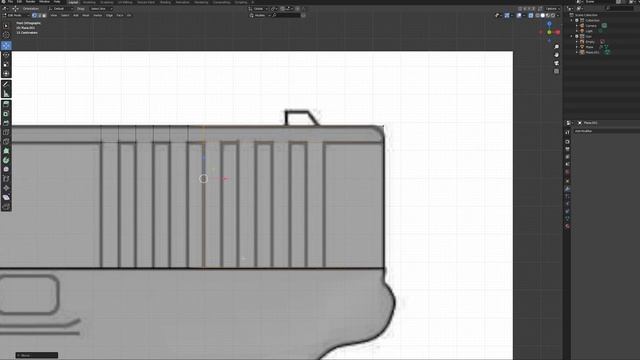The image size is (640, 360).
Task: Open the Mesh menu
Action: coord(86,15)
